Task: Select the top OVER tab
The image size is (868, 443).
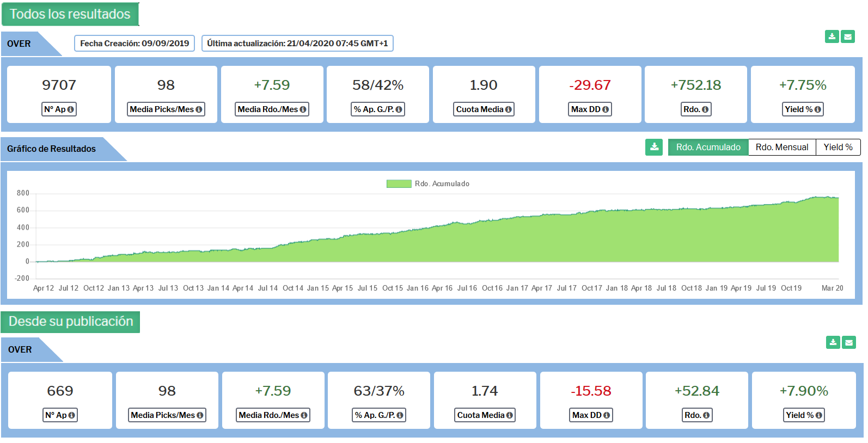Action: point(31,44)
